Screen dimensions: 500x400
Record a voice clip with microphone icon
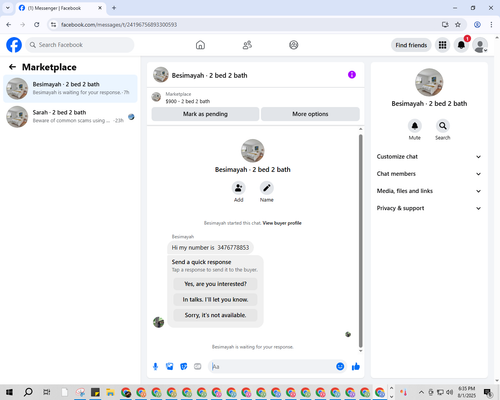click(155, 367)
